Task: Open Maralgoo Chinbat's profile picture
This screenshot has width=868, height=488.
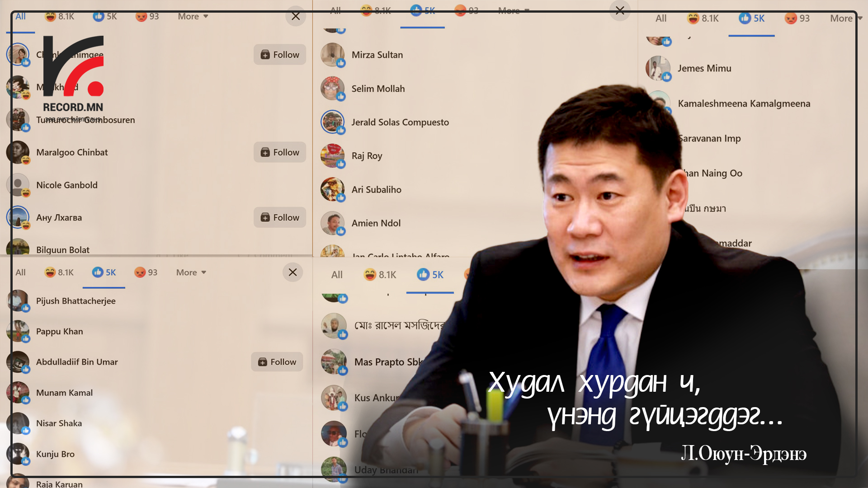Action: point(18,152)
